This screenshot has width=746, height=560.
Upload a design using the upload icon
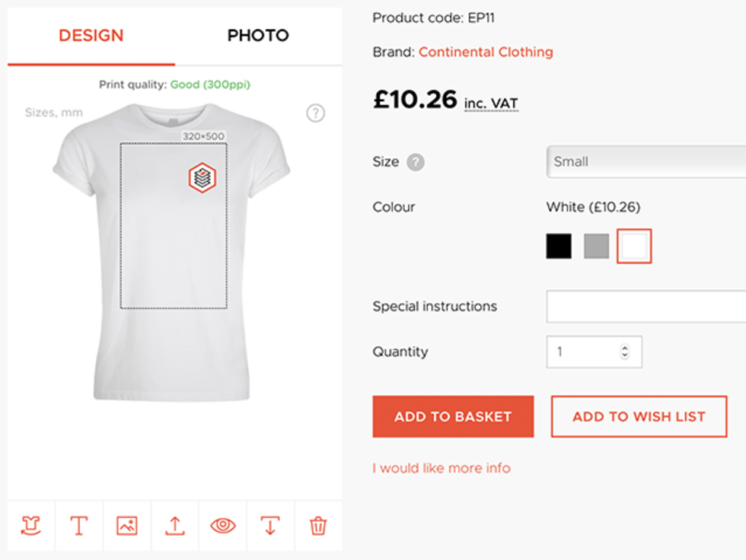[174, 525]
